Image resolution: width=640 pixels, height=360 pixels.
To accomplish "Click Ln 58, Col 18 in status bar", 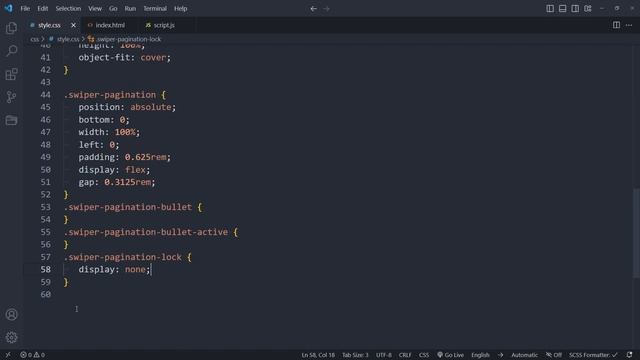I will pyautogui.click(x=318, y=355).
